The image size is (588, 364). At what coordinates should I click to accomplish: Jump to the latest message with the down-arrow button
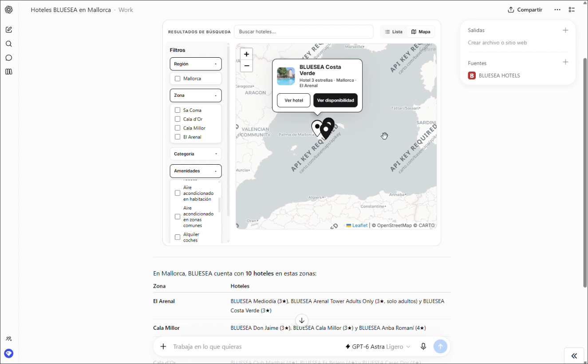pos(302,320)
